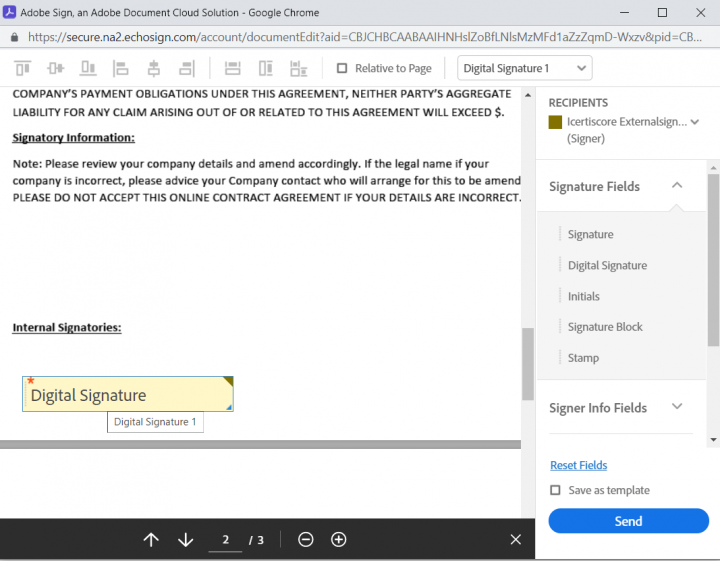This screenshot has height=561, width=720.
Task: Collapse the Signature Fields section
Action: 677,185
